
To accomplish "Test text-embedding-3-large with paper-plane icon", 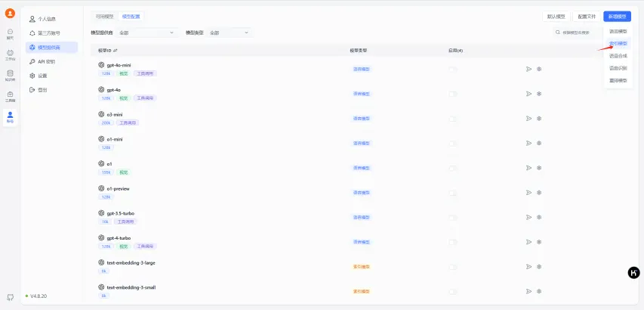I will coord(528,266).
